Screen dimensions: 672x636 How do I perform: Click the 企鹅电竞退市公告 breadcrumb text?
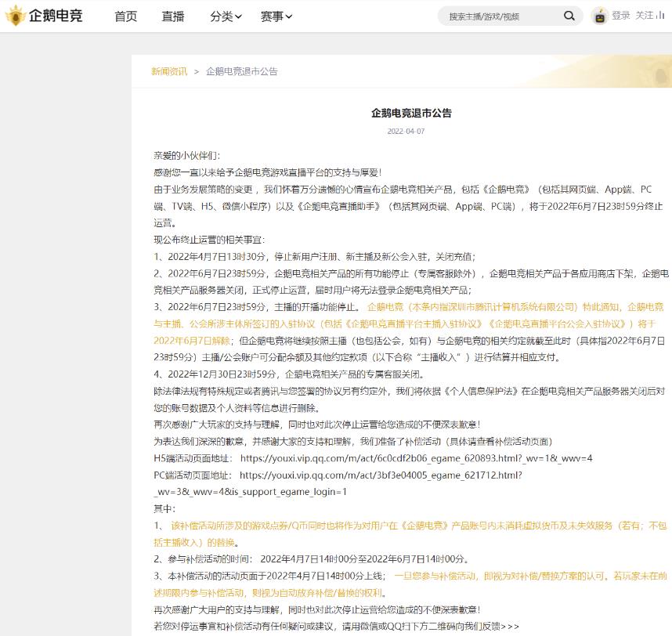[x=241, y=71]
